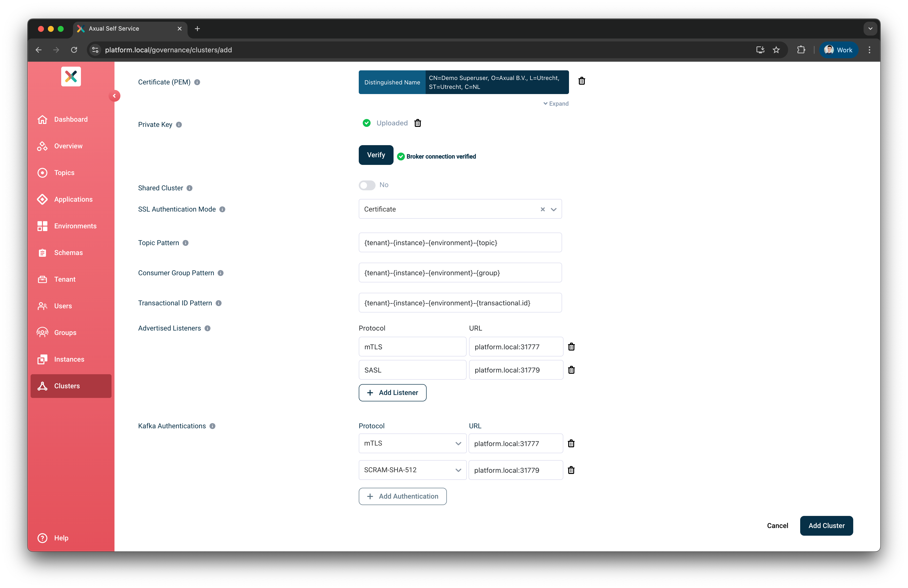This screenshot has height=588, width=908.
Task: Open the Instances section
Action: [x=69, y=359]
